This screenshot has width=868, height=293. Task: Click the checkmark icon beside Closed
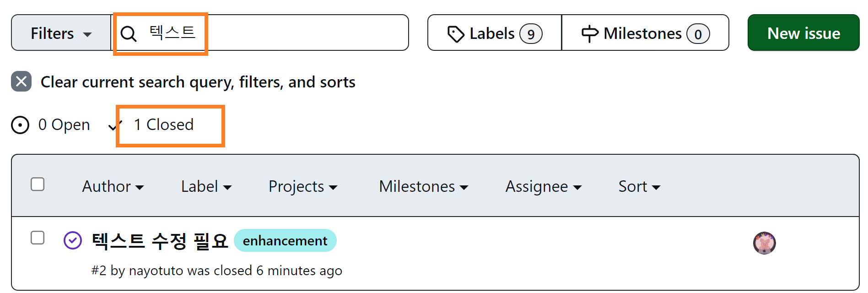(x=114, y=125)
